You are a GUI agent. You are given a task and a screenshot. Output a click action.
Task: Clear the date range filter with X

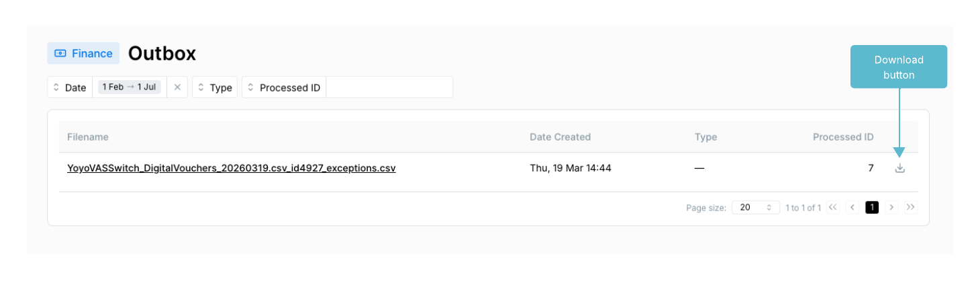177,87
